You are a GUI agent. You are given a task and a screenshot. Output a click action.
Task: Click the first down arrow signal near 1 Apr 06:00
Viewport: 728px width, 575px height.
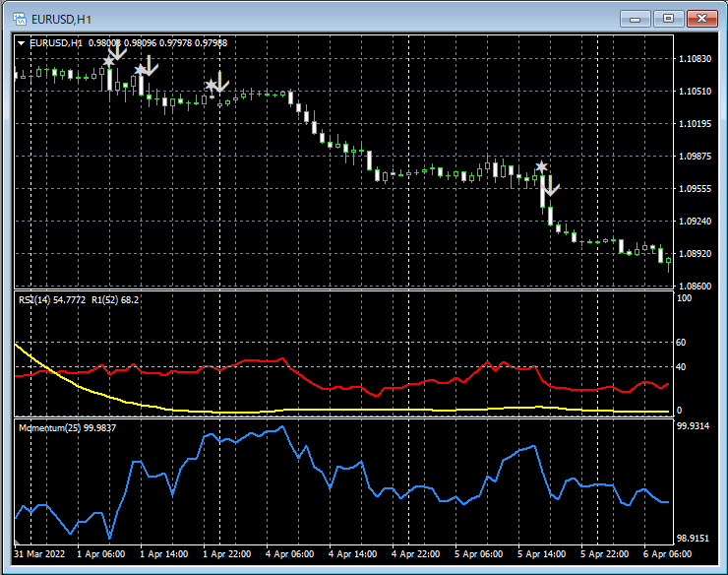pos(118,51)
